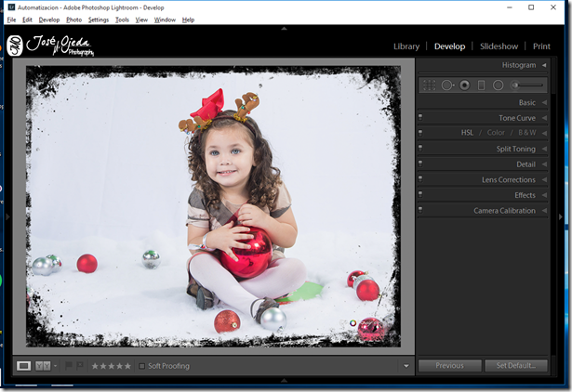Open the toolbar content dropdown arrow
This screenshot has width=572, height=392.
tap(406, 366)
